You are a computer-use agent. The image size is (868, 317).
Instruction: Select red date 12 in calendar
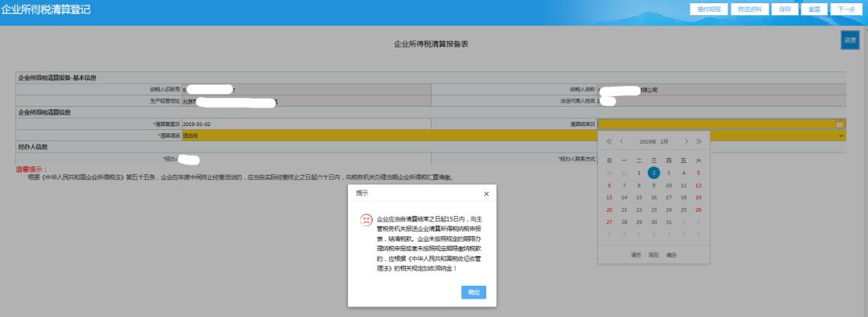[x=698, y=185]
